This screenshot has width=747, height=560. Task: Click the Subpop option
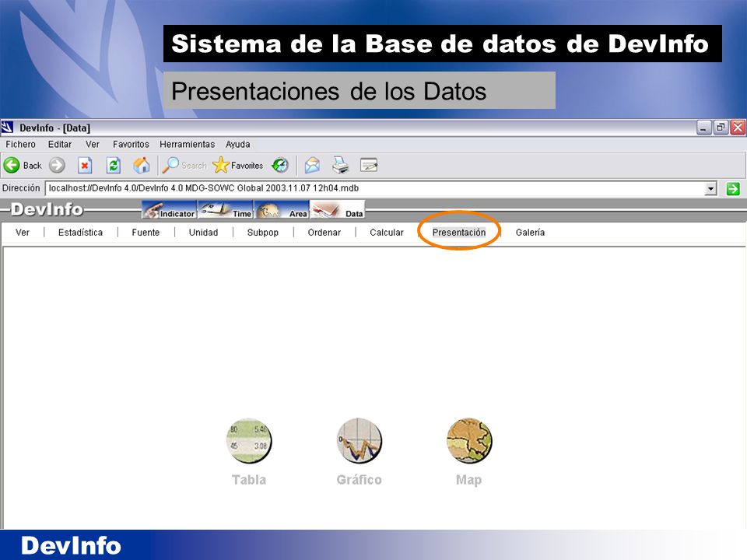263,233
